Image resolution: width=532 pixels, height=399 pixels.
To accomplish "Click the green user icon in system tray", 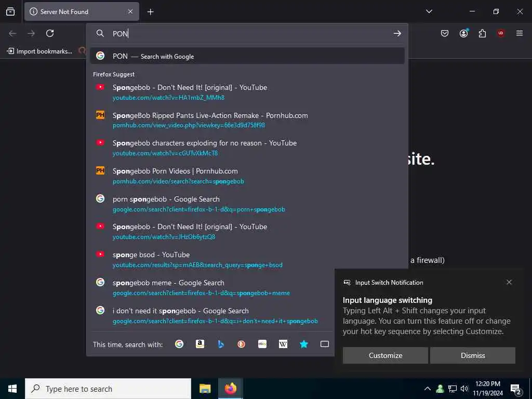I will coord(440,389).
